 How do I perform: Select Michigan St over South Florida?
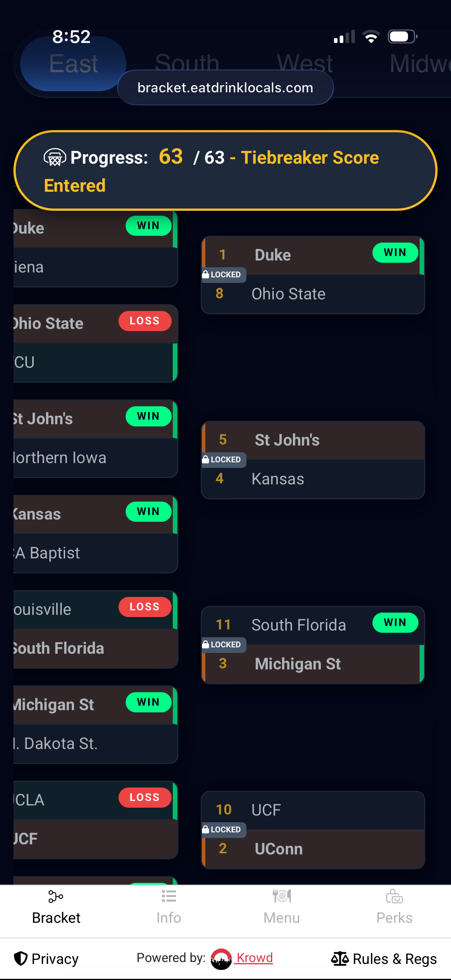(x=297, y=664)
